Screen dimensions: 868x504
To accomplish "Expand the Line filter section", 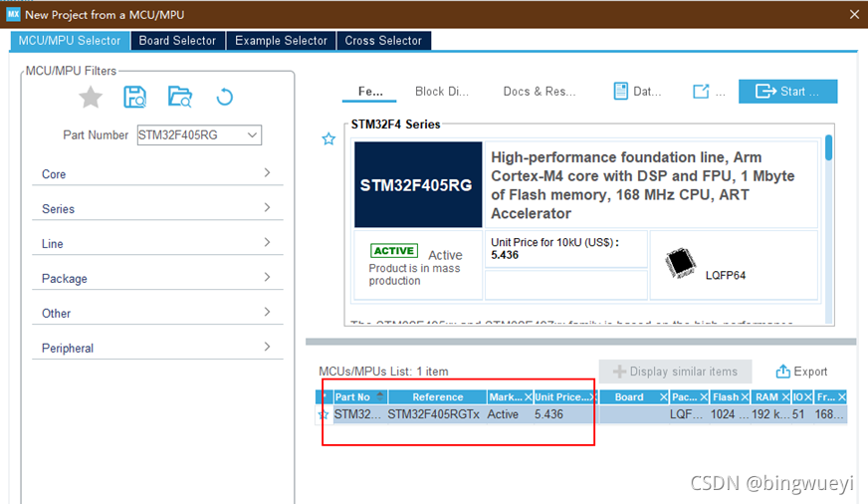I will point(157,244).
